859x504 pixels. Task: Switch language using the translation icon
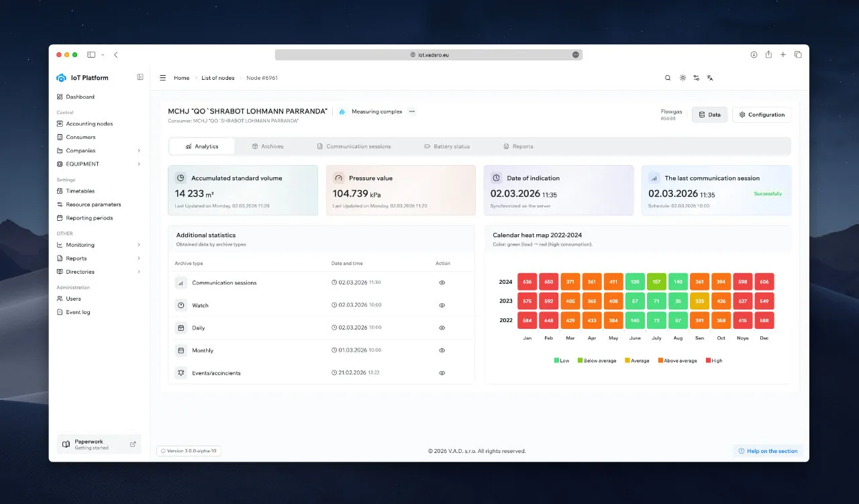click(711, 78)
